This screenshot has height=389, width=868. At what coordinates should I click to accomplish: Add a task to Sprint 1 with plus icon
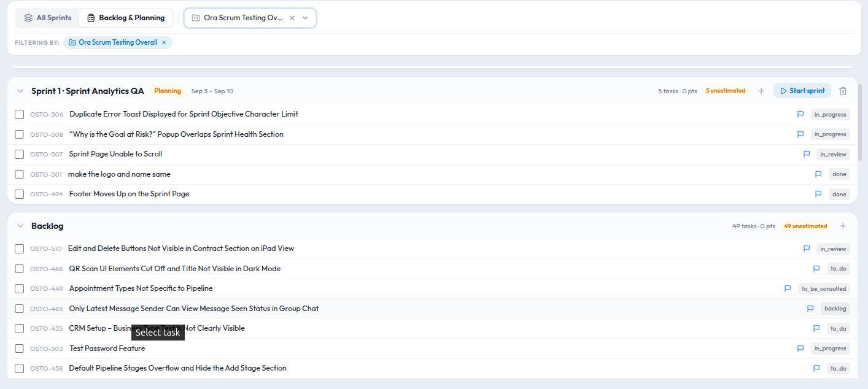[761, 91]
